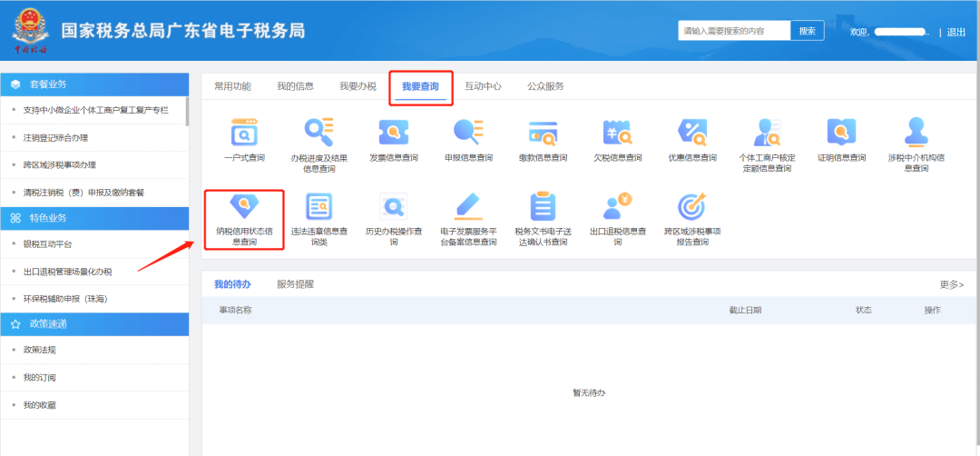
Task: Click the 截止日期 column header
Action: 745,311
